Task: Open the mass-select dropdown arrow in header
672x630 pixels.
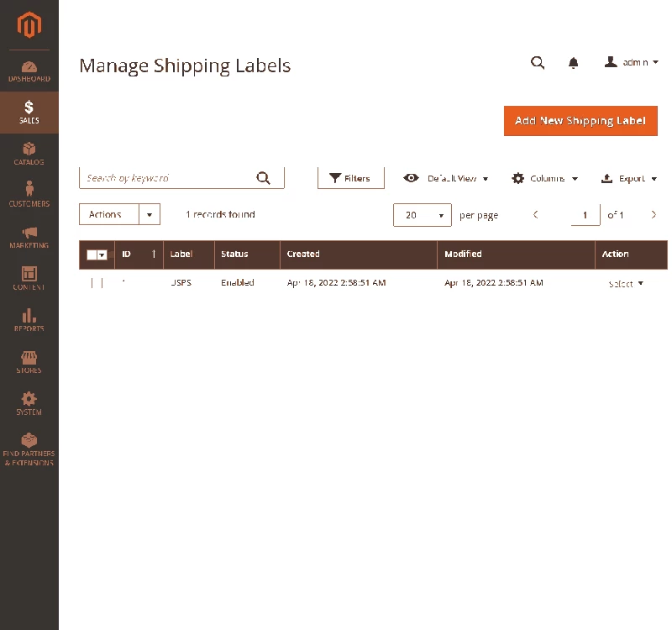Action: [x=102, y=255]
